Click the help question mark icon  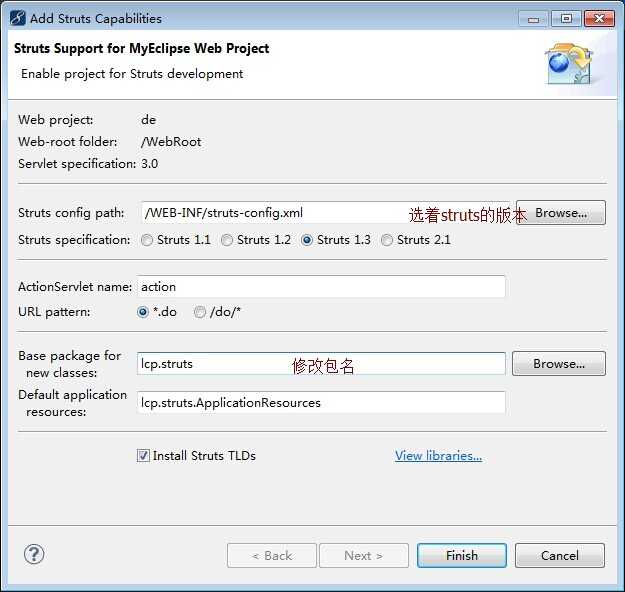click(34, 554)
